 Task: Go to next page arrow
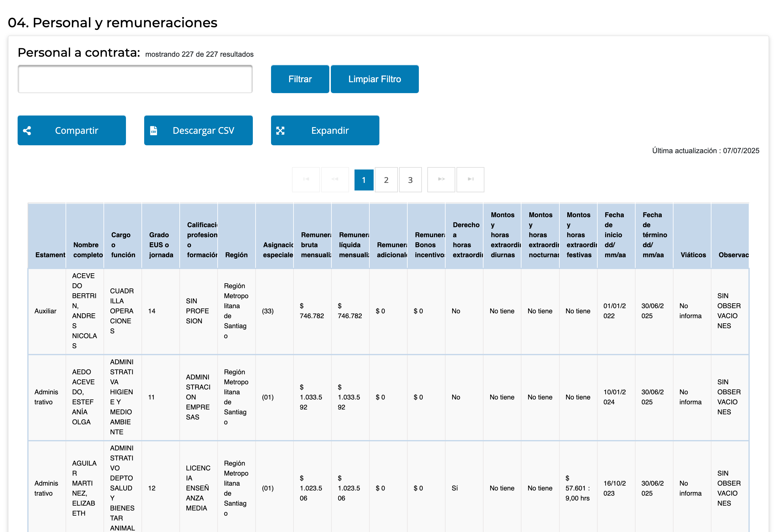(441, 180)
